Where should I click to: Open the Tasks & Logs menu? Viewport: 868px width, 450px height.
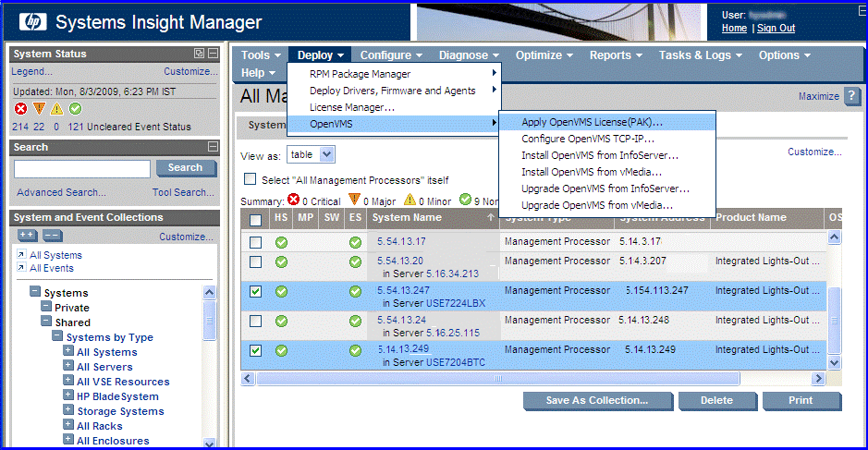700,55
